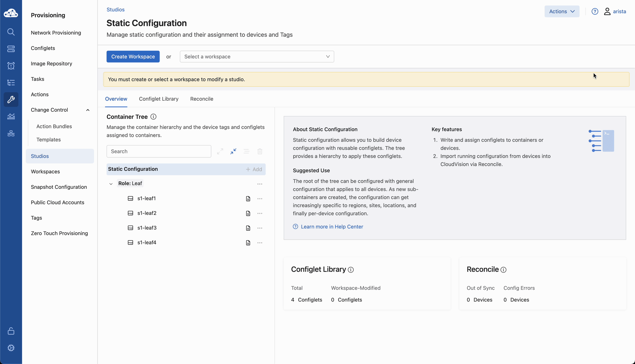The width and height of the screenshot is (635, 364).
Task: Open the three-dot menu for s1-leaf3
Action: (x=260, y=228)
